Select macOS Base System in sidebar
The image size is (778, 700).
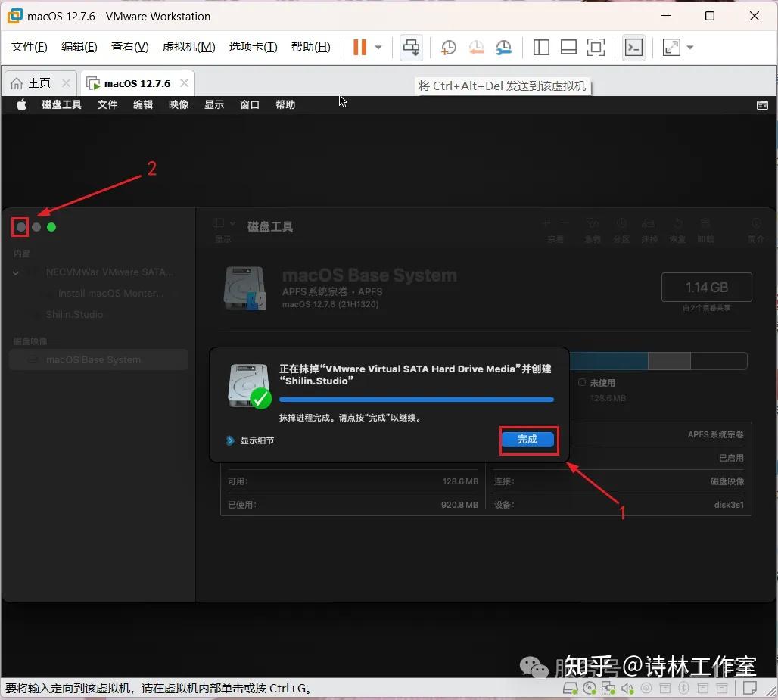(98, 359)
